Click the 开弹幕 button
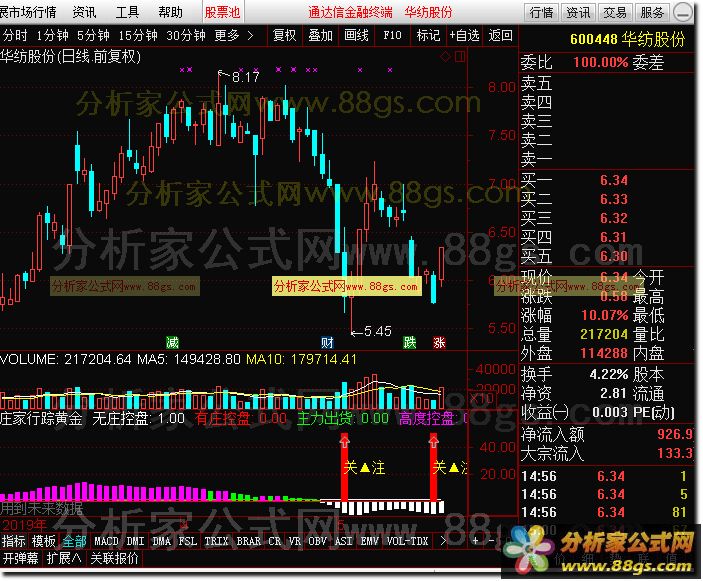This screenshot has width=703, height=581. point(21,558)
